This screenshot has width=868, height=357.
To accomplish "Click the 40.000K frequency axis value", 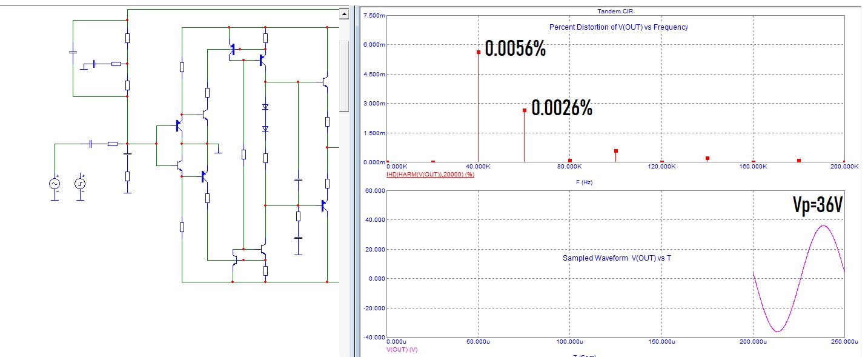I will click(479, 166).
